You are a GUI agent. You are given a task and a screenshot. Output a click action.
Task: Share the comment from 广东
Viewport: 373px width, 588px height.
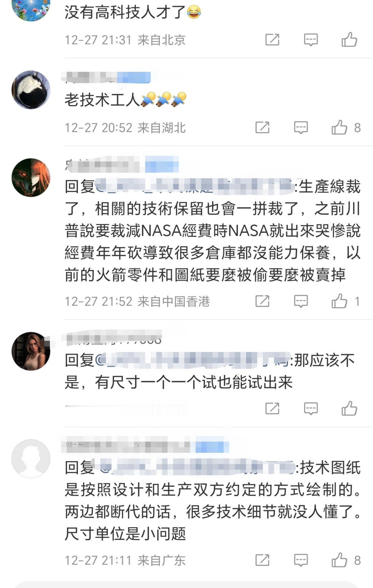click(262, 560)
